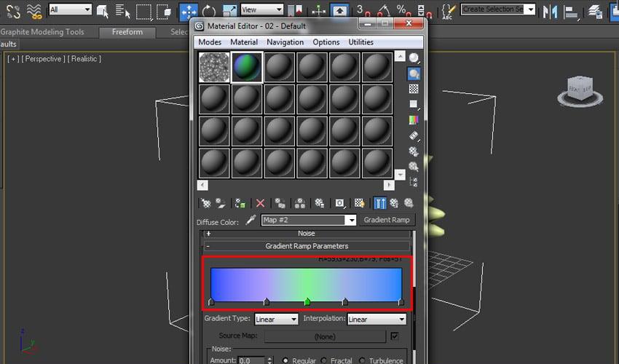Open the Interpolation dropdown
The image size is (619, 364).
(x=376, y=319)
